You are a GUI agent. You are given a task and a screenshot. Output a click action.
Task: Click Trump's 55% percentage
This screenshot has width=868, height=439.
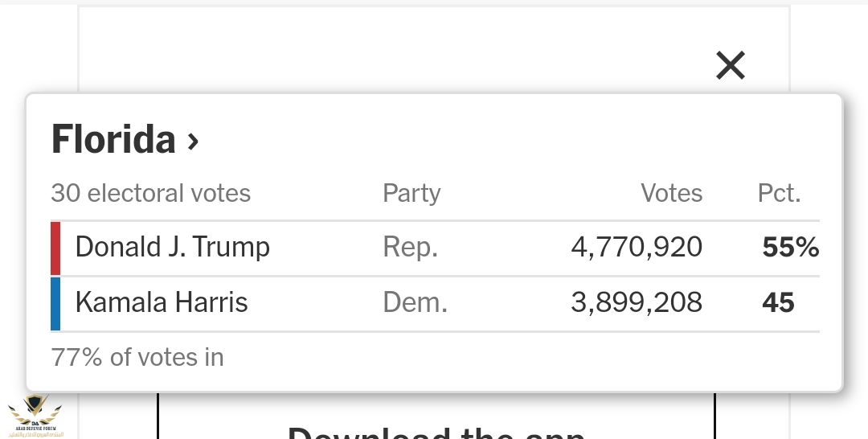pos(790,248)
